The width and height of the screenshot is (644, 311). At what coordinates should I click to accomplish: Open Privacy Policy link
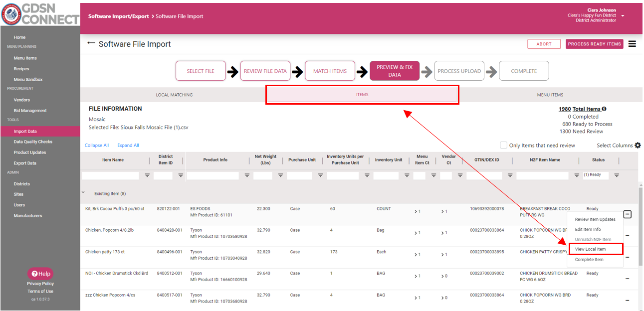[40, 284]
